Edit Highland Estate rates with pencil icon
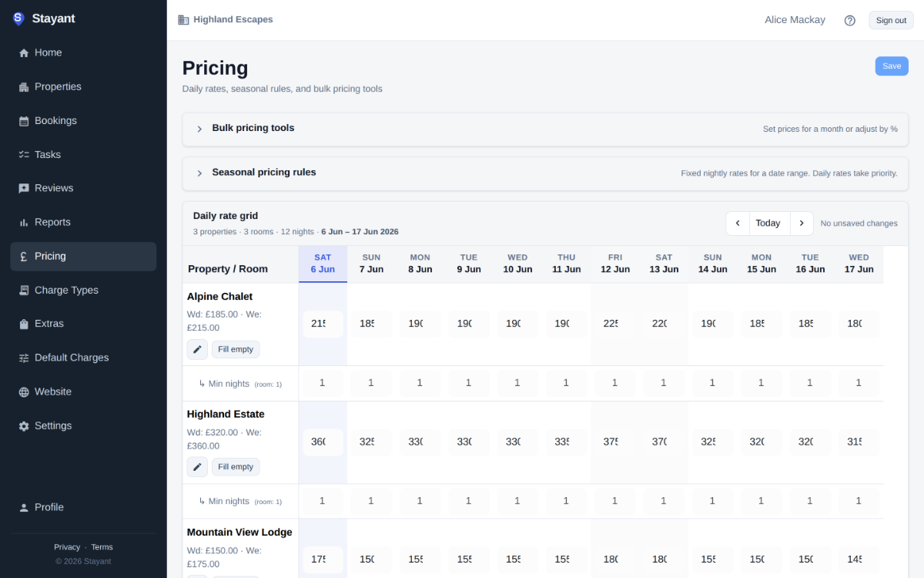Image resolution: width=924 pixels, height=578 pixels. pyautogui.click(x=197, y=467)
